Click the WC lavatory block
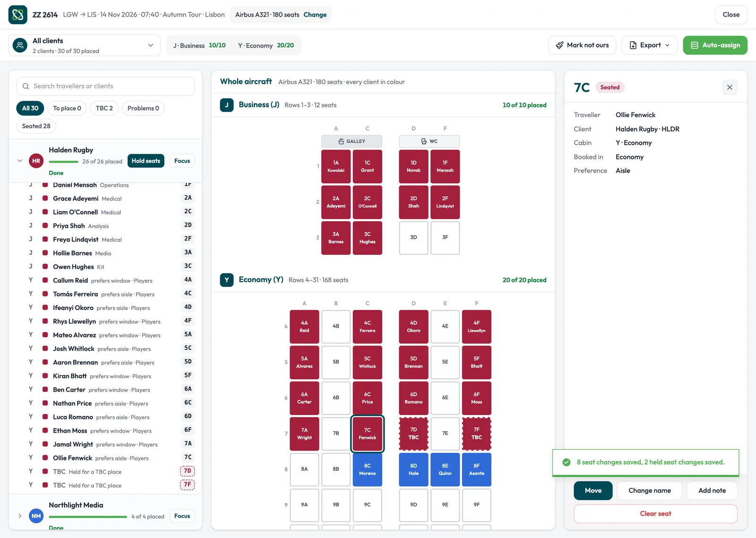This screenshot has height=538, width=756. 430,141
